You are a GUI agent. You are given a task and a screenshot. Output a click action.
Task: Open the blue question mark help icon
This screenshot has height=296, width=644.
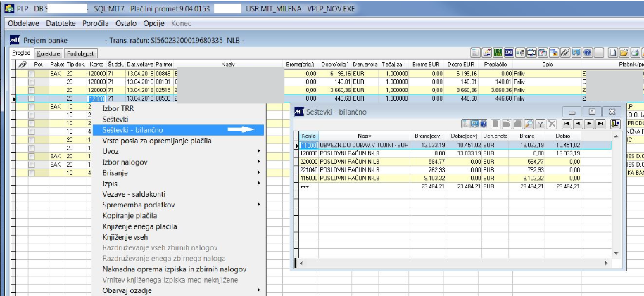(x=587, y=53)
